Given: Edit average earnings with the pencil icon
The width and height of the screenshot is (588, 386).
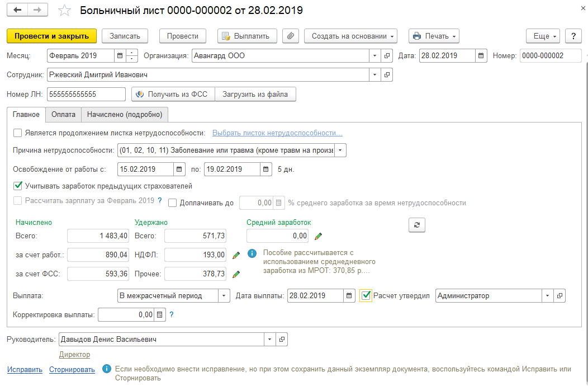Looking at the screenshot, I should (x=319, y=236).
